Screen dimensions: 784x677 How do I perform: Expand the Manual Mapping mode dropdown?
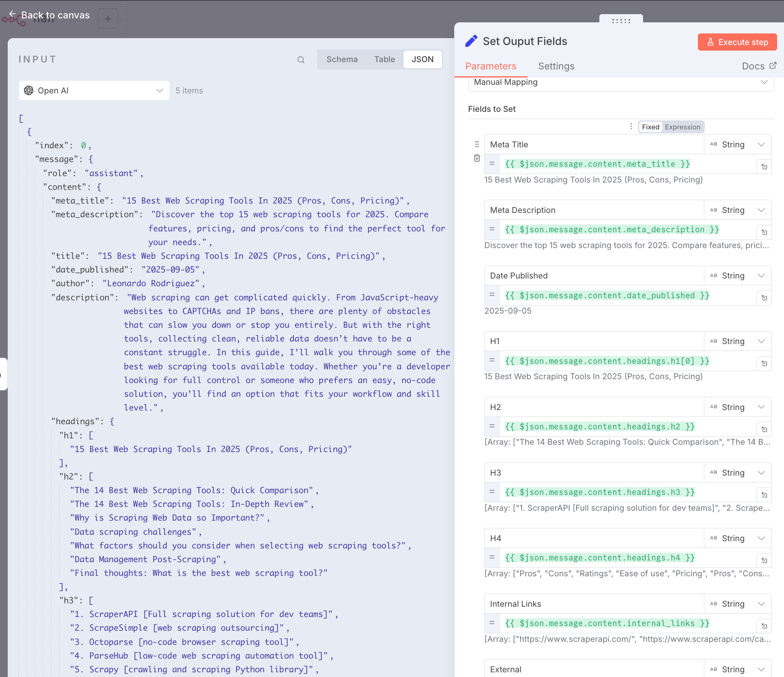point(620,82)
